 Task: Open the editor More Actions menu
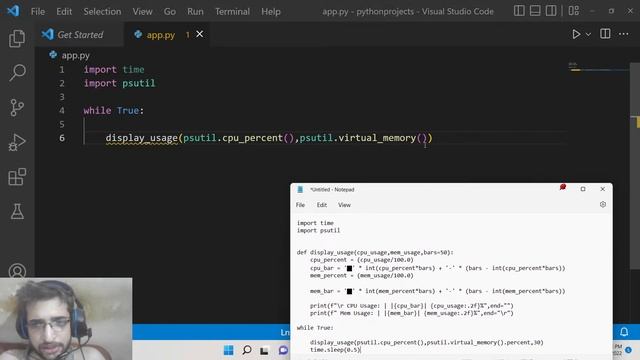point(623,34)
